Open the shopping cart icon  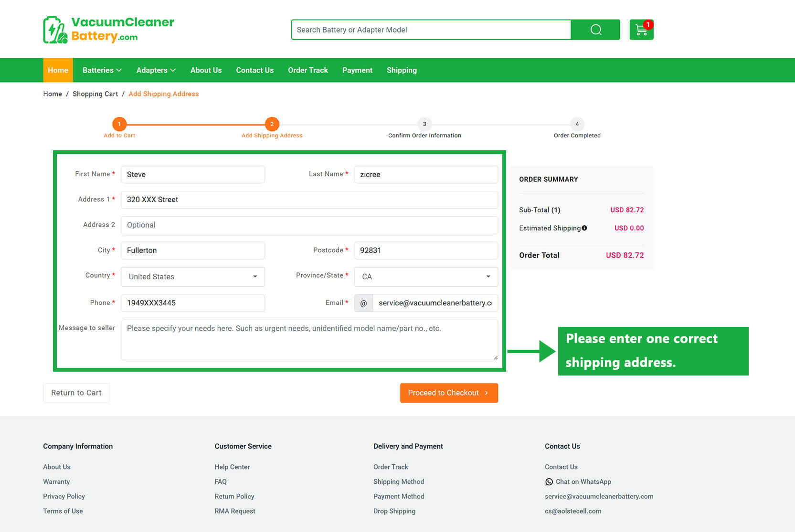tap(641, 30)
